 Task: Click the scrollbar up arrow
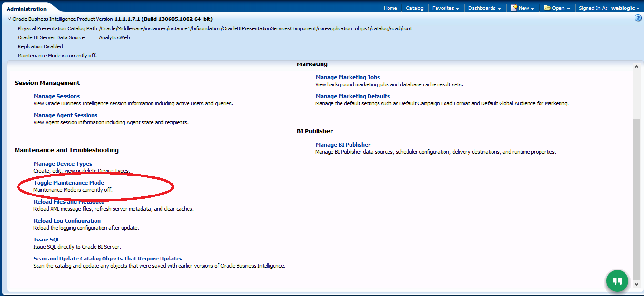point(637,67)
